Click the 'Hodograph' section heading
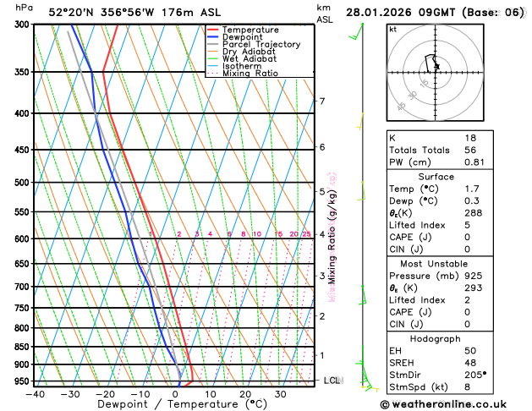The height and width of the screenshot is (411, 532). coord(436,339)
